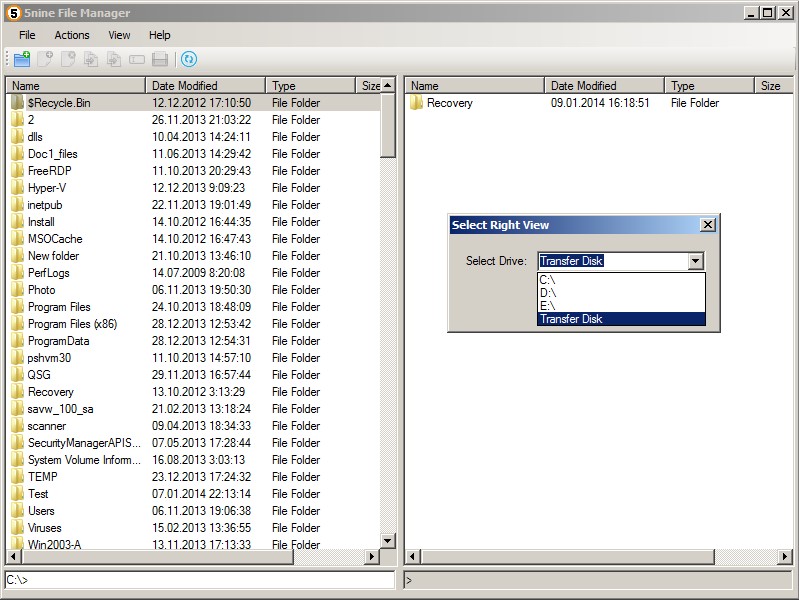Click the right pane path field
The image size is (799, 600).
tap(598, 580)
